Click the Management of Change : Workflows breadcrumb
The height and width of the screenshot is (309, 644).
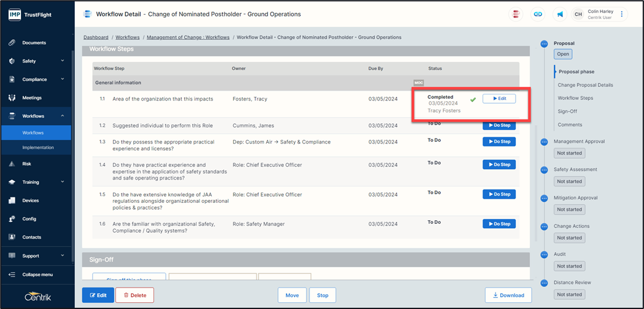(187, 37)
